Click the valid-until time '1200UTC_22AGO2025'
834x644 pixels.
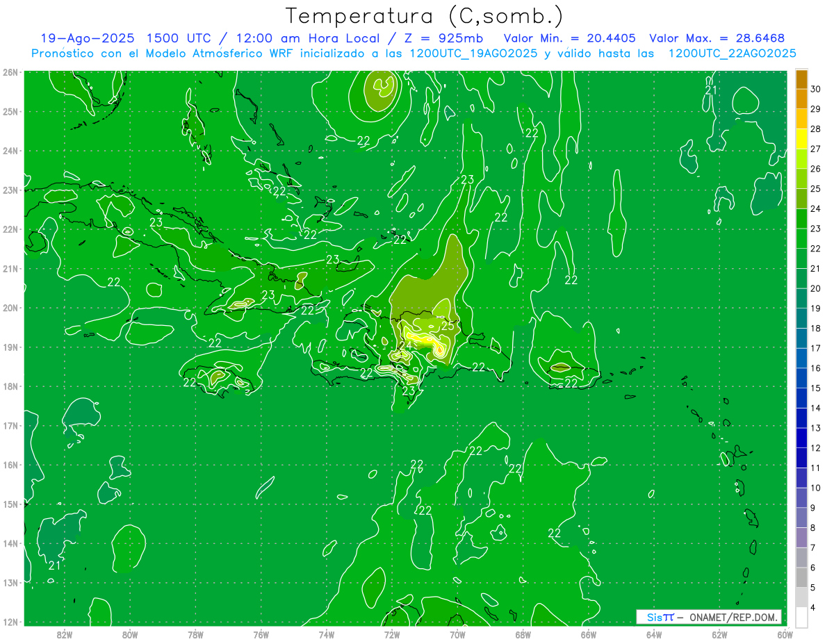click(x=732, y=53)
